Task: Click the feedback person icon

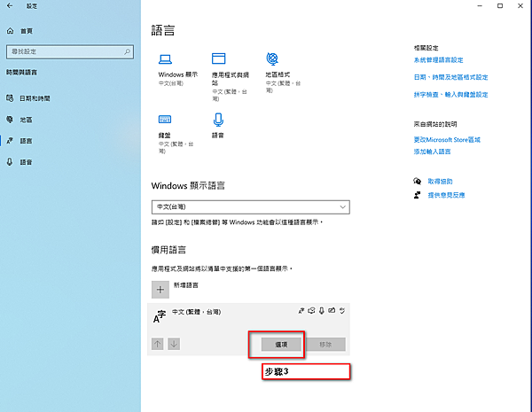Action: point(417,195)
